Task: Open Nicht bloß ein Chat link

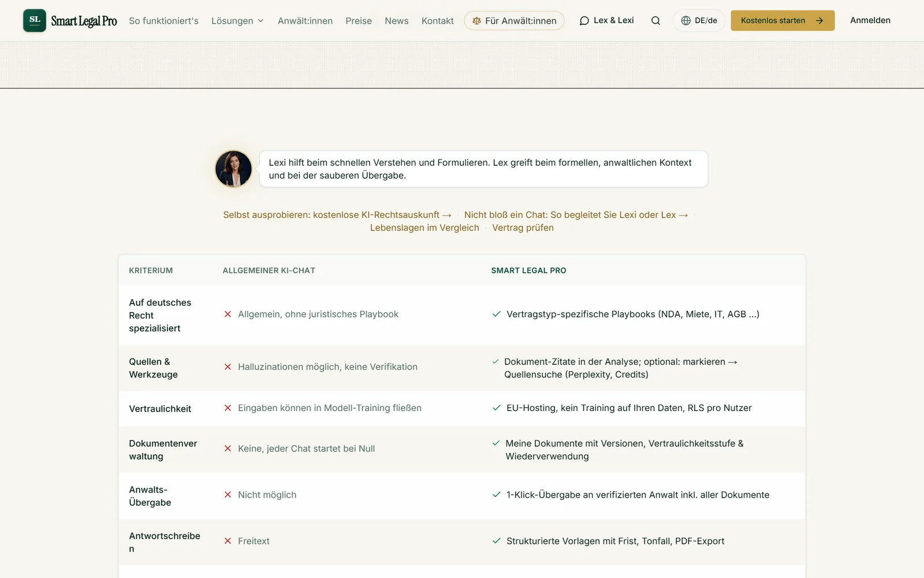Action: (x=576, y=215)
